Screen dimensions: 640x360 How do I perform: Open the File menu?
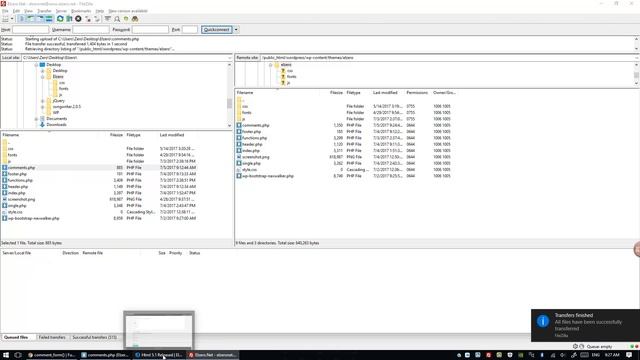[5, 11]
